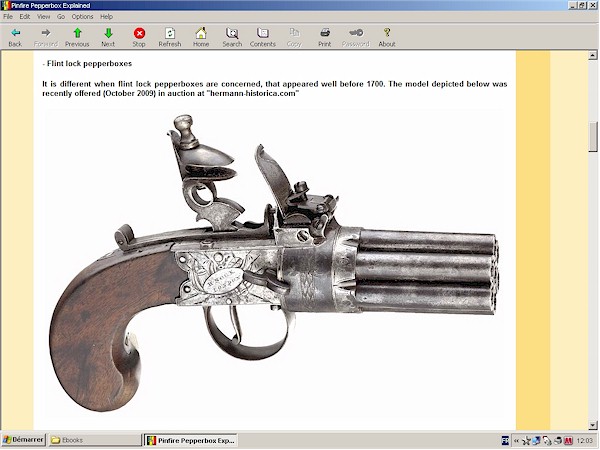Select Pinfire Pepperbox taskbar button
Viewport: 600px width, 450px height.
[191, 440]
